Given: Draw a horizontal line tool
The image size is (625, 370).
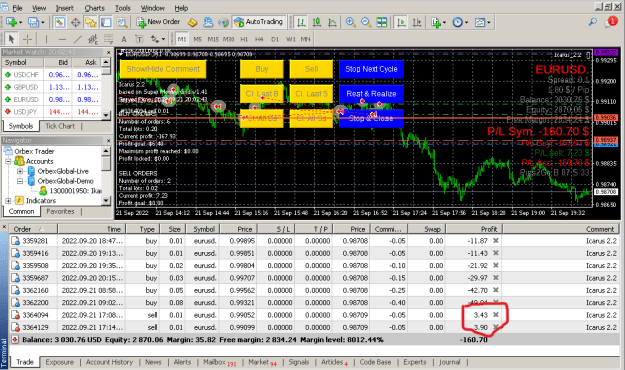Looking at the screenshot, I should coord(62,39).
